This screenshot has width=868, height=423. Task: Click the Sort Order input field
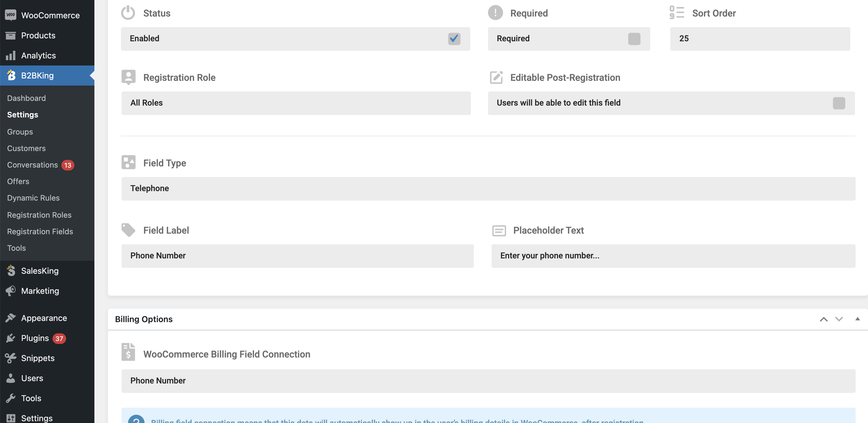point(760,38)
